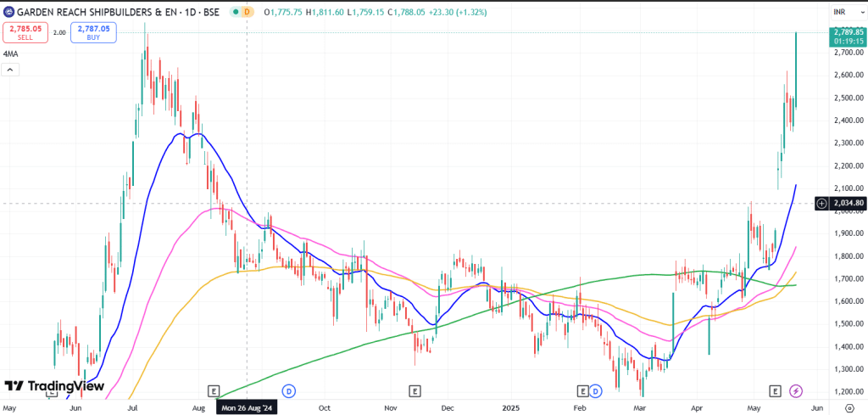Click the E earnings marker near February
This screenshot has width=868, height=415.
coord(582,391)
